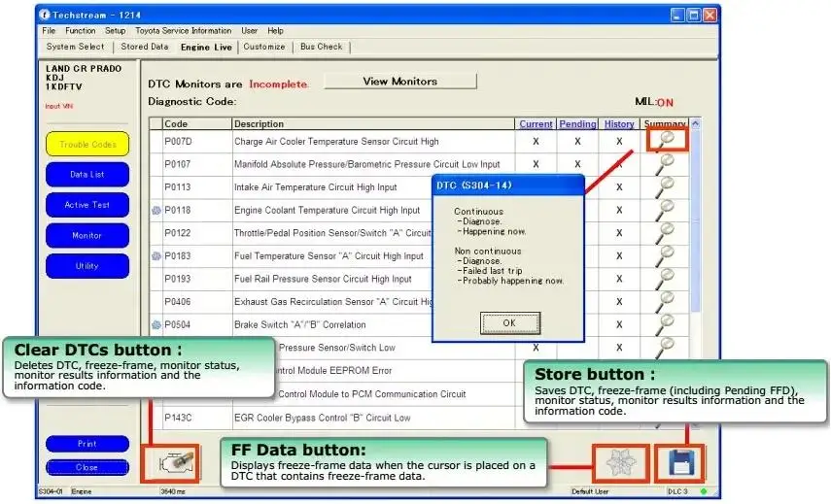Click the FF Data snowflake button
Viewport: 831px width, 504px height.
(621, 463)
